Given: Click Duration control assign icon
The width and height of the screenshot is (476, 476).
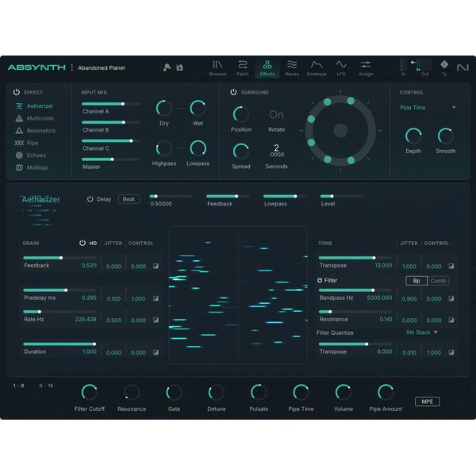Looking at the screenshot, I should 155,352.
